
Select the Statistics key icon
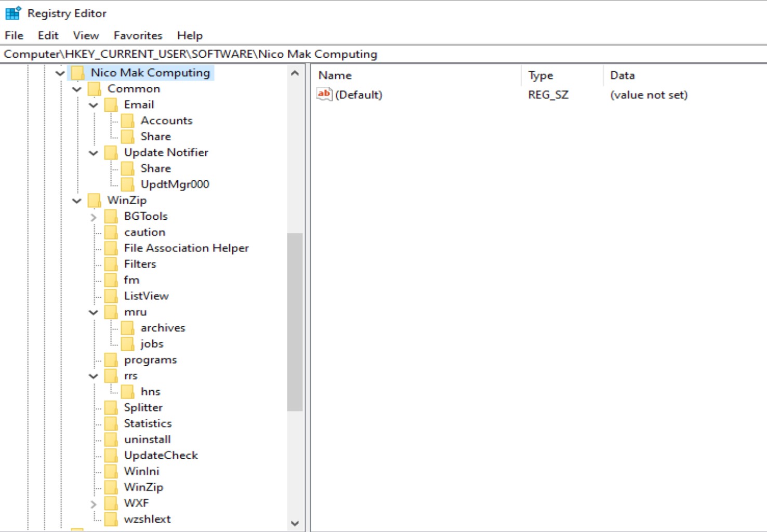pos(111,423)
